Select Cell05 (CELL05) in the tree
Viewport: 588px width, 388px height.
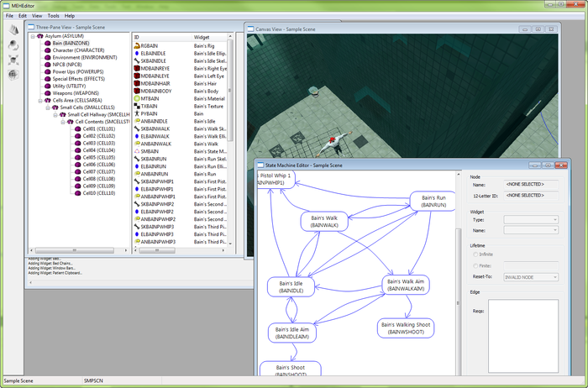[x=99, y=157]
